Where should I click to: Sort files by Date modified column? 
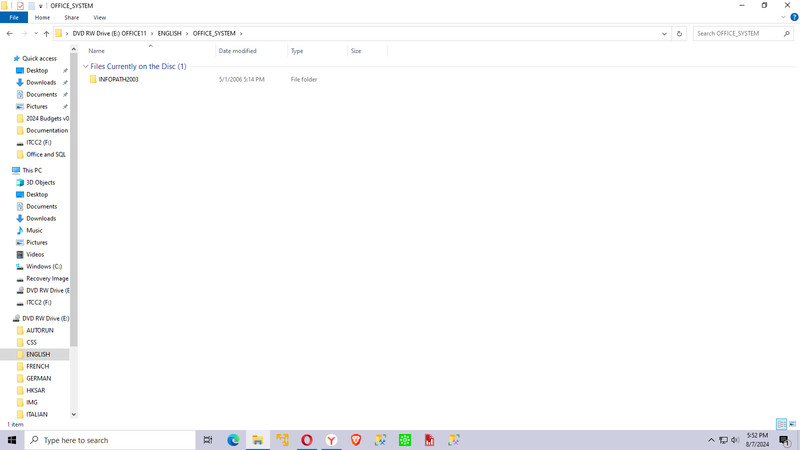pos(237,51)
